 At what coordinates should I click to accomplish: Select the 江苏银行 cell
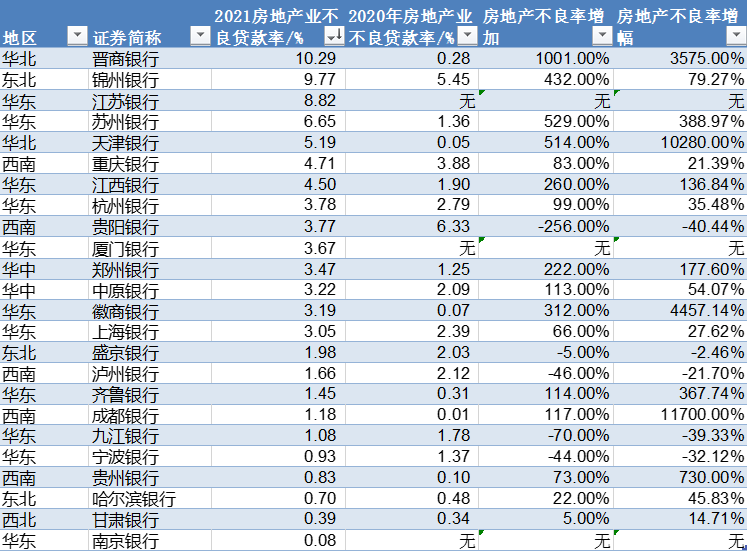(x=150, y=100)
